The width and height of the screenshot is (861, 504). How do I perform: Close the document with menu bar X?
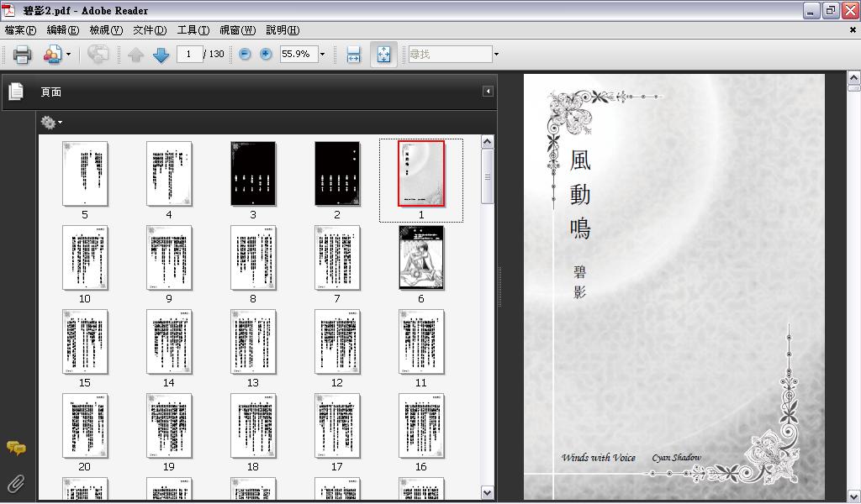pos(853,30)
